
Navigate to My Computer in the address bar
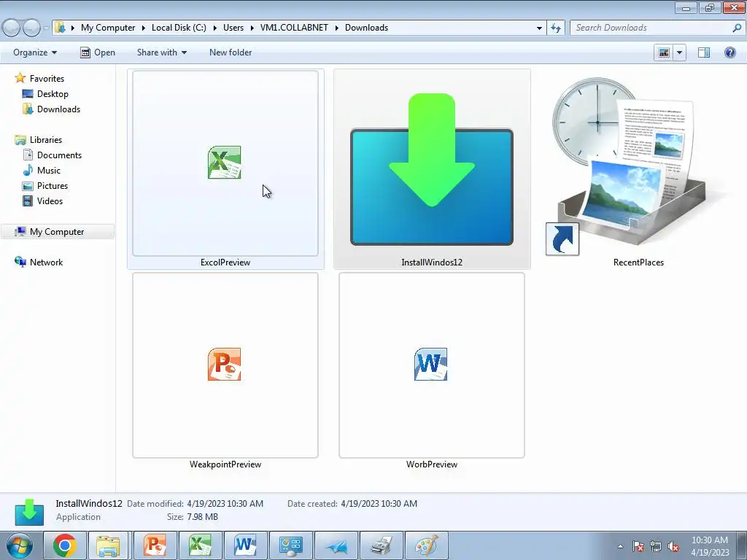point(108,28)
